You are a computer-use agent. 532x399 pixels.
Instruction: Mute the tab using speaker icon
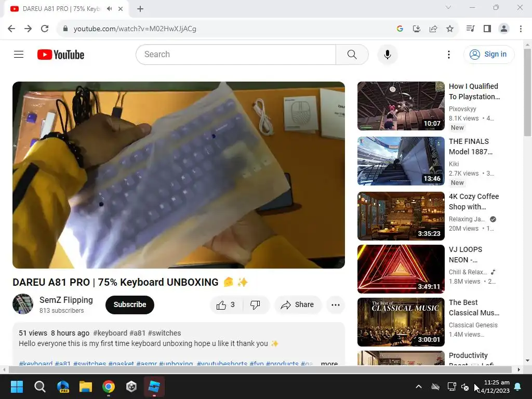pos(109,9)
